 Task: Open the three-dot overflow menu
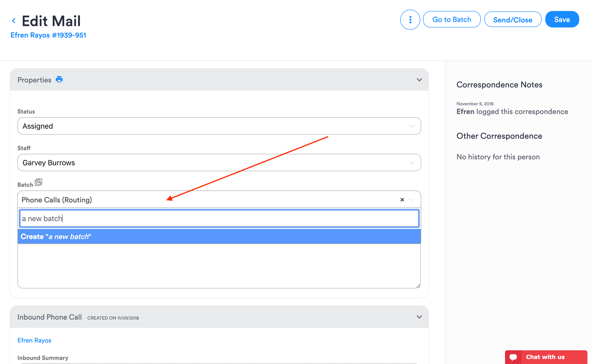(x=410, y=19)
